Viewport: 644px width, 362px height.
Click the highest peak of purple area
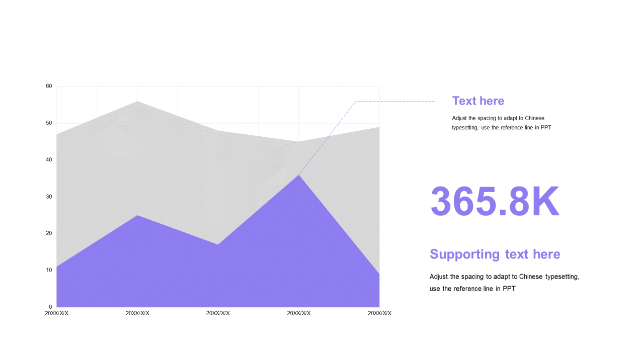point(299,176)
